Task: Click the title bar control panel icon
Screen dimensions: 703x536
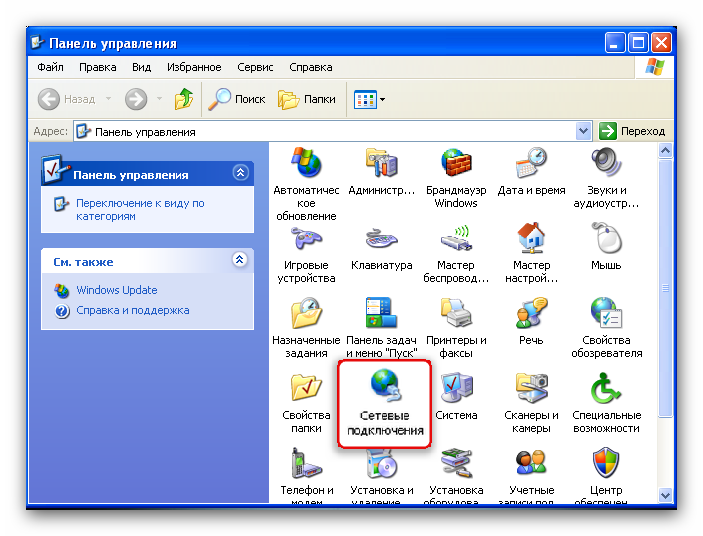Action: click(x=38, y=43)
